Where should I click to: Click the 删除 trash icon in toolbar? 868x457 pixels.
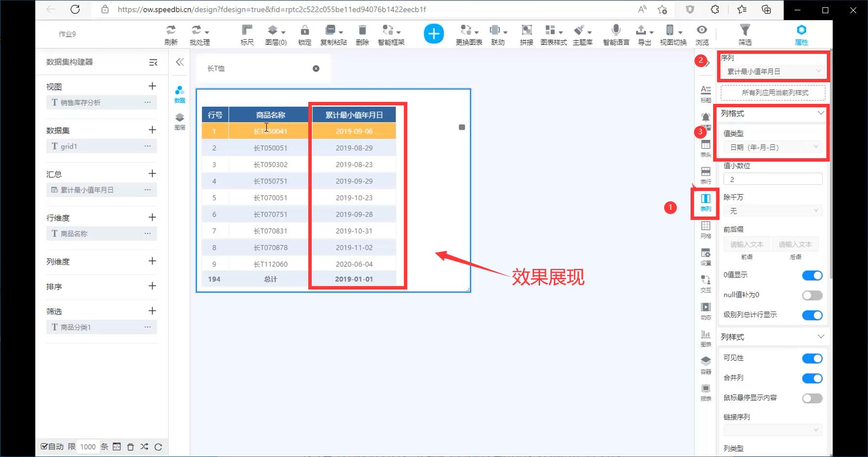(x=362, y=30)
